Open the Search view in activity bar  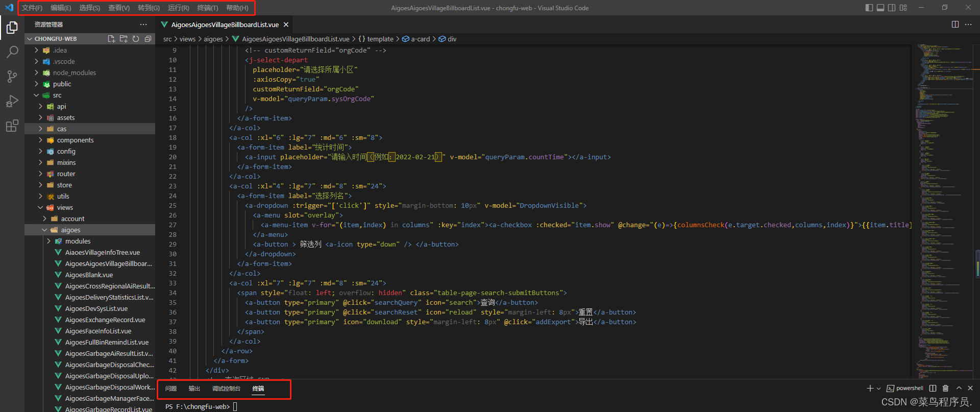click(12, 52)
